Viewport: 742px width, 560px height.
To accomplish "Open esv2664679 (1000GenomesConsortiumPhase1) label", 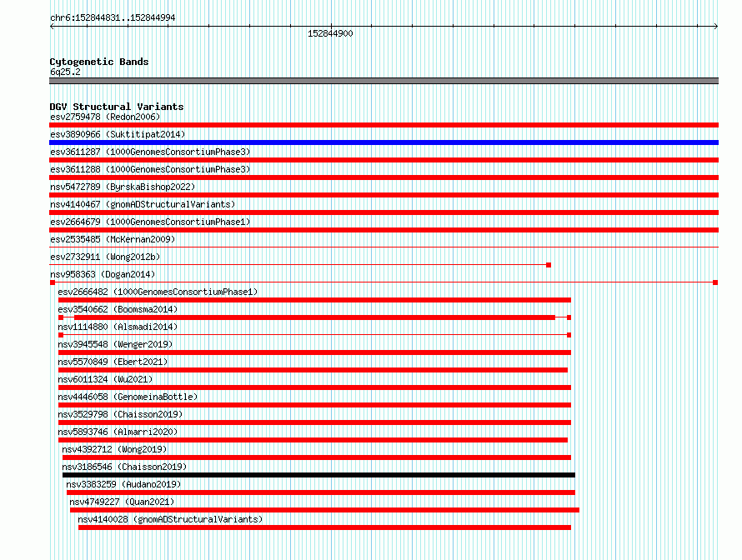I will coord(150,222).
